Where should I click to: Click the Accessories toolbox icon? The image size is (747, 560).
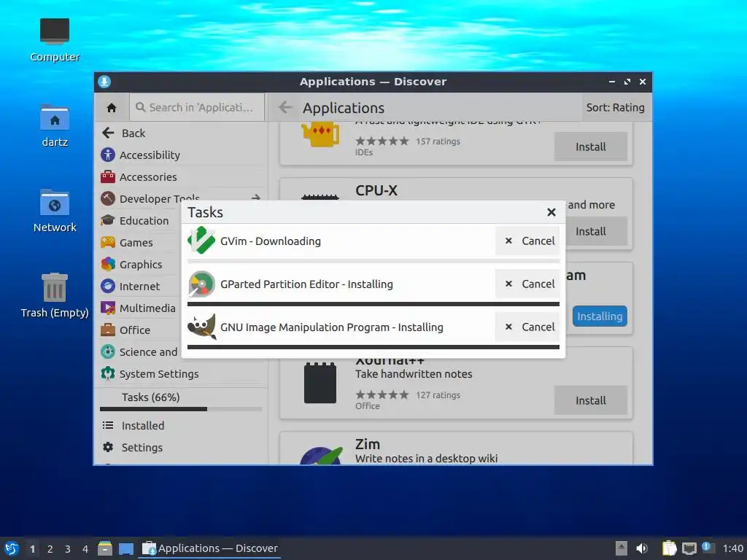click(108, 176)
